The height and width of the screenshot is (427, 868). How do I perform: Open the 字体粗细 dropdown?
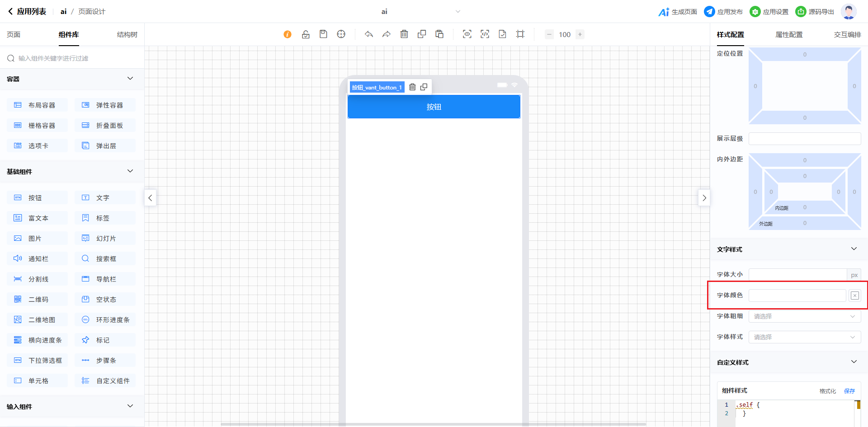point(804,316)
